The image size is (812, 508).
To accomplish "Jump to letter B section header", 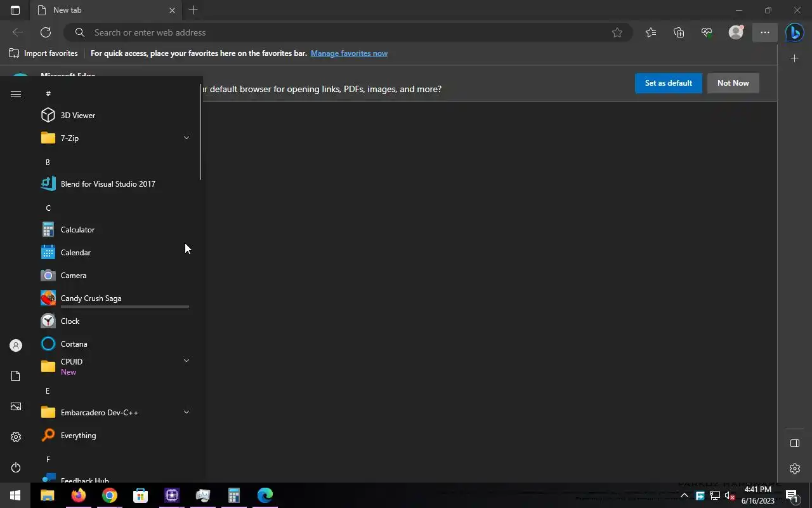I will tap(48, 162).
